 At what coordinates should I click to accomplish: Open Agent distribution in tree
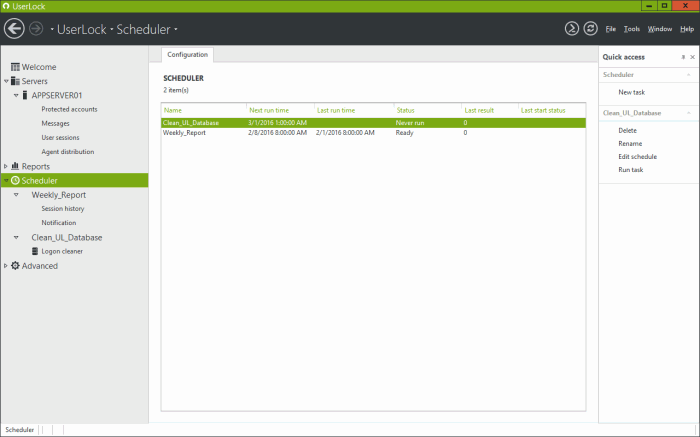pyautogui.click(x=68, y=152)
